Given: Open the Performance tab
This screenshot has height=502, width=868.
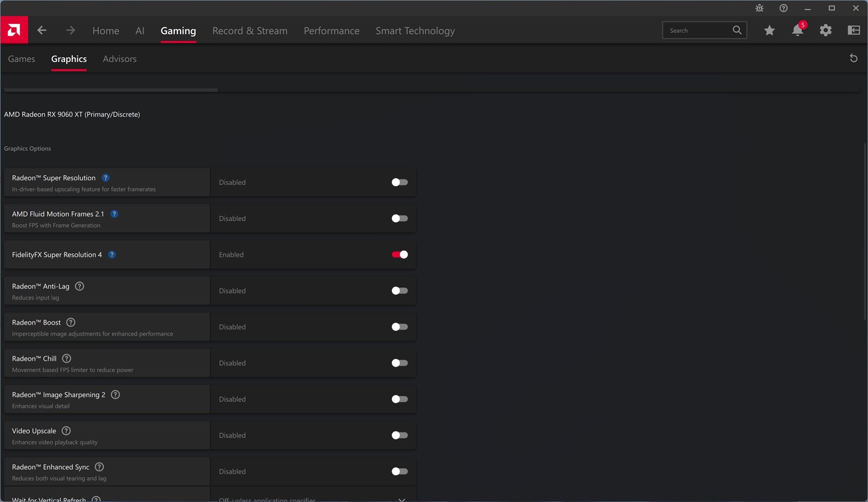Looking at the screenshot, I should [331, 31].
